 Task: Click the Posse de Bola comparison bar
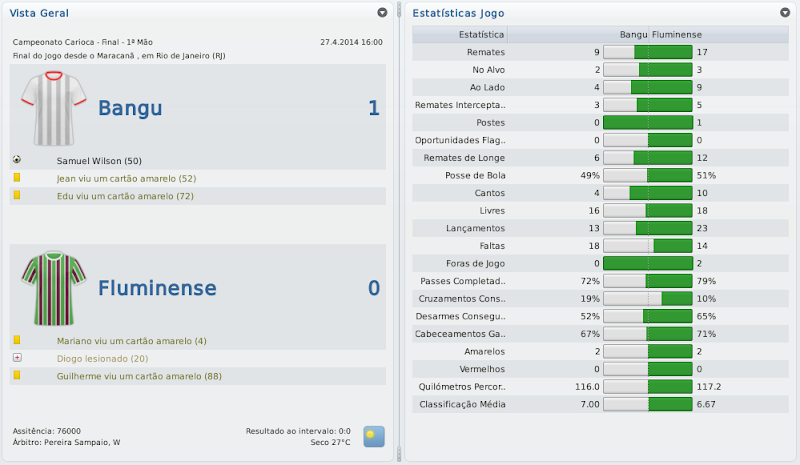pos(648,175)
